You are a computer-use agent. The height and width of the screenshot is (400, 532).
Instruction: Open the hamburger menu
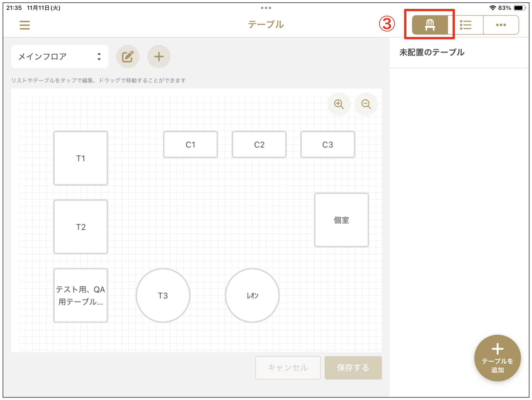25,25
